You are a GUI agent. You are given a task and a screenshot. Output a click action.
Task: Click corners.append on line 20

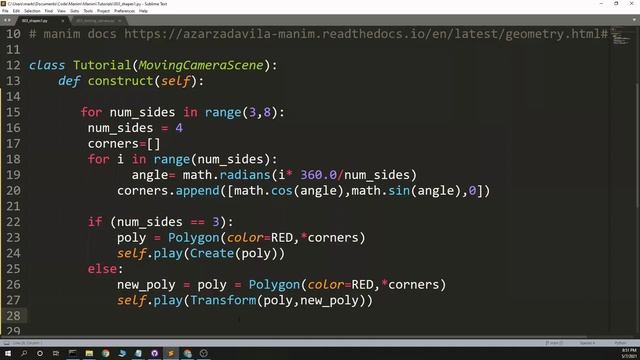(x=168, y=191)
